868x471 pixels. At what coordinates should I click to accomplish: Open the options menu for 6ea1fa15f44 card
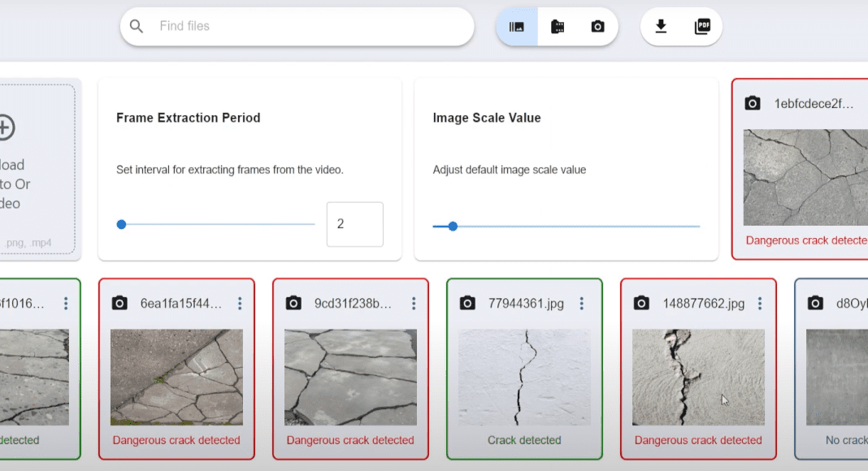coord(240,304)
